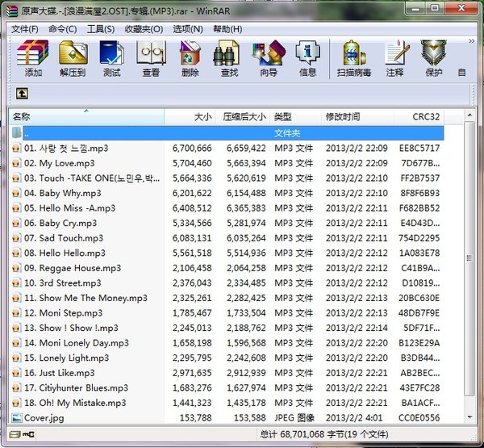
Task: Select file 18. Oh! My Mistake.mp3
Action: coord(227,403)
